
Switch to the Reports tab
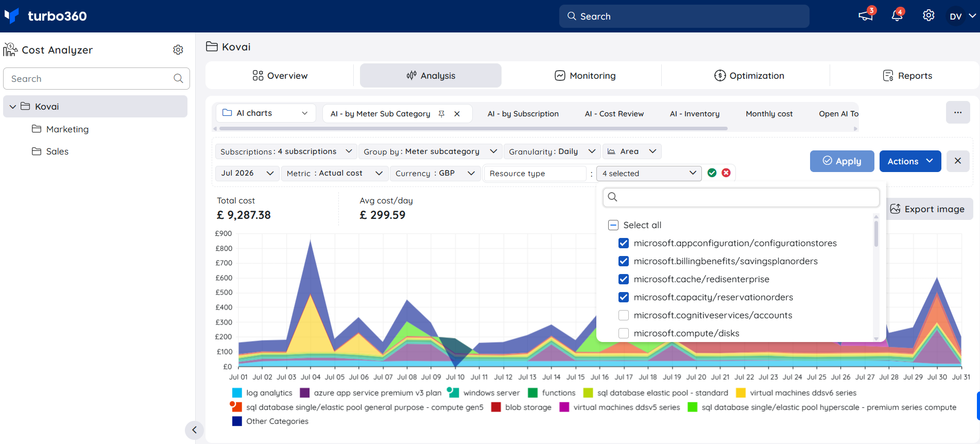point(907,76)
